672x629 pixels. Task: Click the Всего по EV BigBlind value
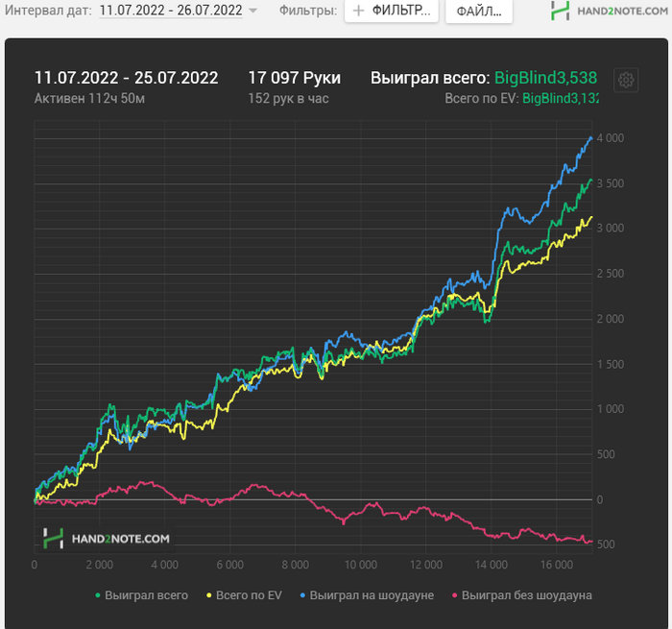561,99
